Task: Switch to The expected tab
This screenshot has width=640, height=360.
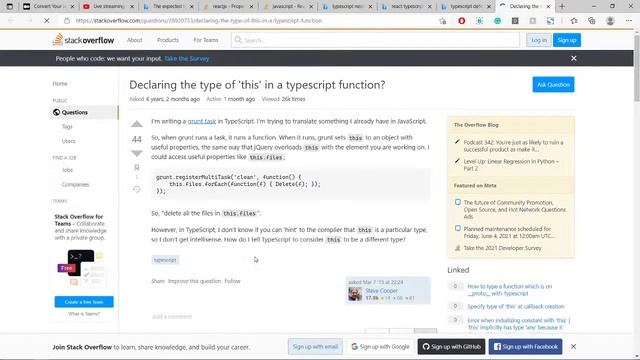Action: click(168, 7)
